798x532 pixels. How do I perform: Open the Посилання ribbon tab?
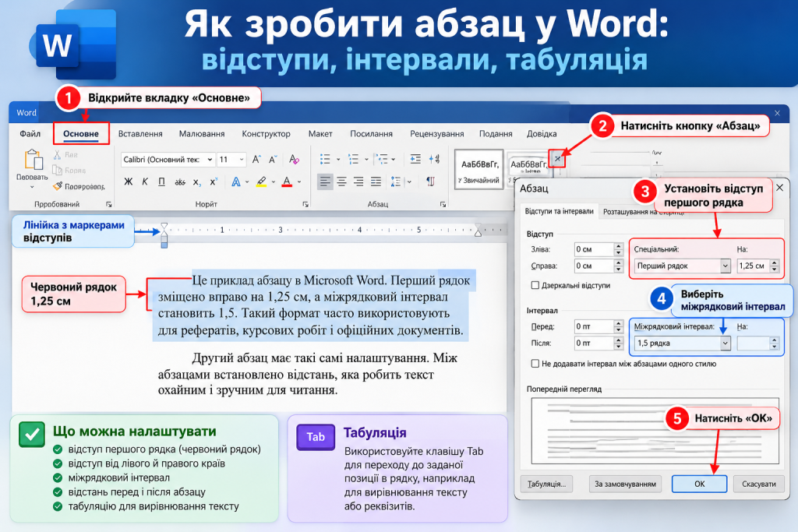372,134
